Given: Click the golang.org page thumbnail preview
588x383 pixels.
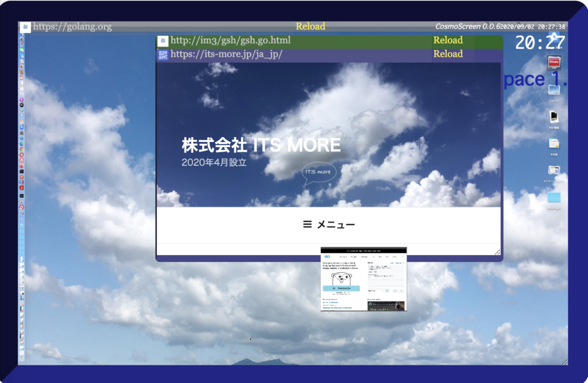Looking at the screenshot, I should point(363,279).
